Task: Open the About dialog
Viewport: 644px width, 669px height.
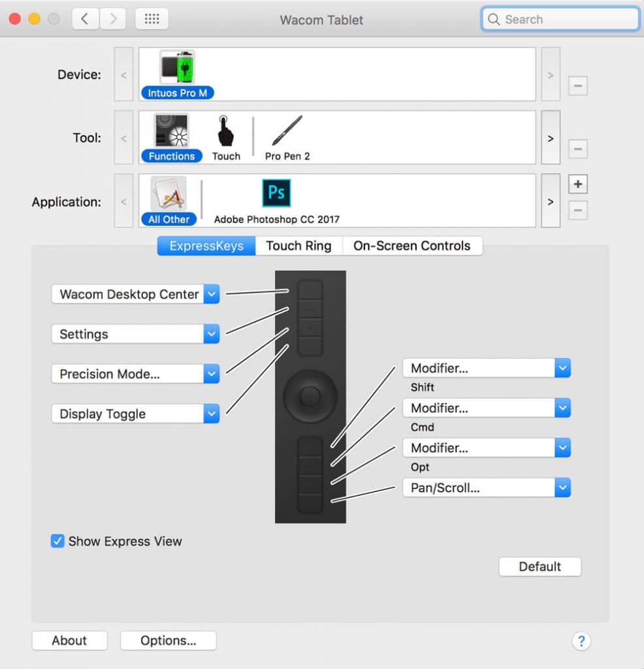Action: (x=69, y=640)
